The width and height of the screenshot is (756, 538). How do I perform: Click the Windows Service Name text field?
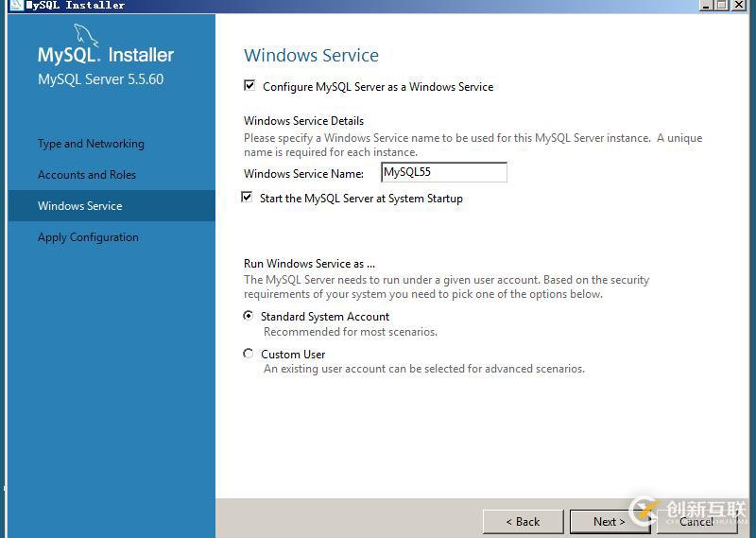tap(443, 173)
